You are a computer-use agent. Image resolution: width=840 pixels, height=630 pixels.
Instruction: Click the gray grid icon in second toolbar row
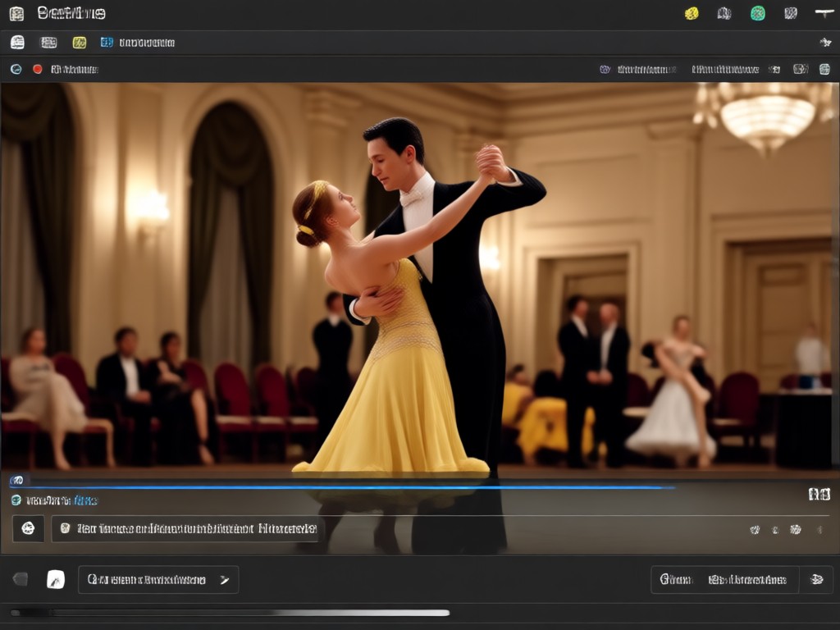tap(48, 43)
